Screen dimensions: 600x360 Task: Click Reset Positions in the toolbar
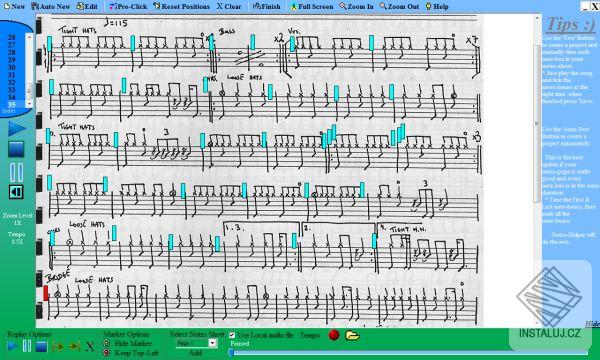click(181, 7)
